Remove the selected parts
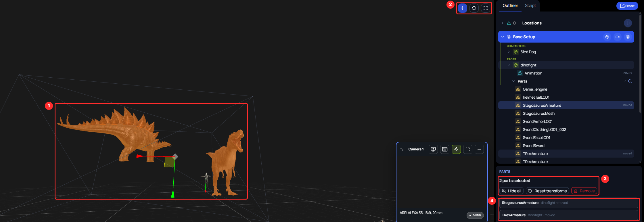The width and height of the screenshot is (644, 222). click(x=584, y=191)
